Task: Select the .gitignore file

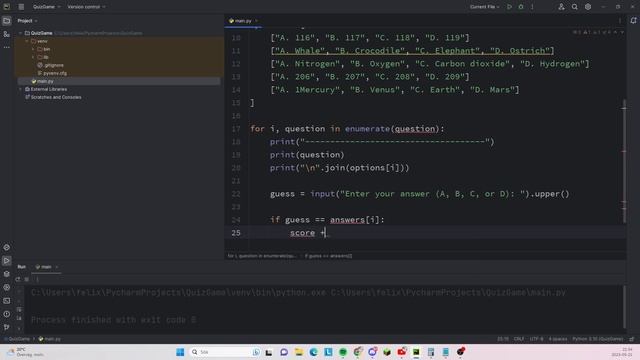Action: (x=51, y=65)
